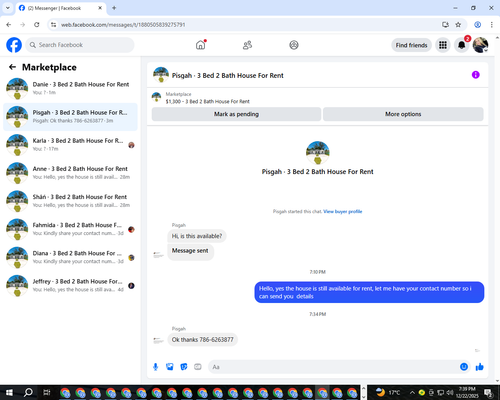This screenshot has width=500, height=400.
Task: Click the blue sent message bubble
Action: [x=369, y=292]
